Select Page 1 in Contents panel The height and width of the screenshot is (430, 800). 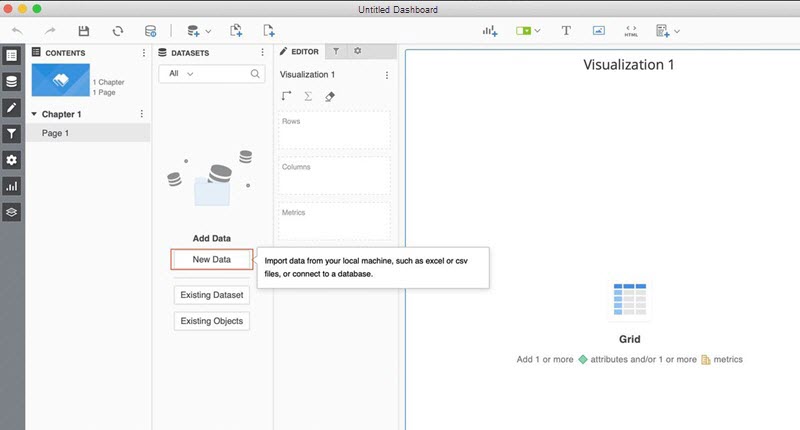point(55,133)
